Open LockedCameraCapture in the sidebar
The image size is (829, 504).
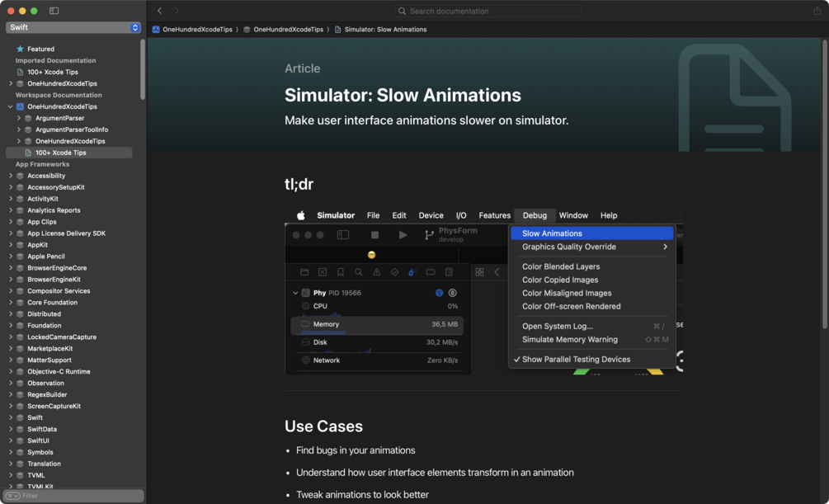pyautogui.click(x=62, y=337)
